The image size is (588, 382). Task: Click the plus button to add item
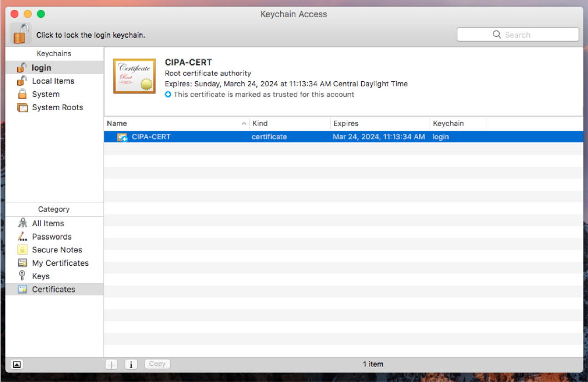(112, 364)
